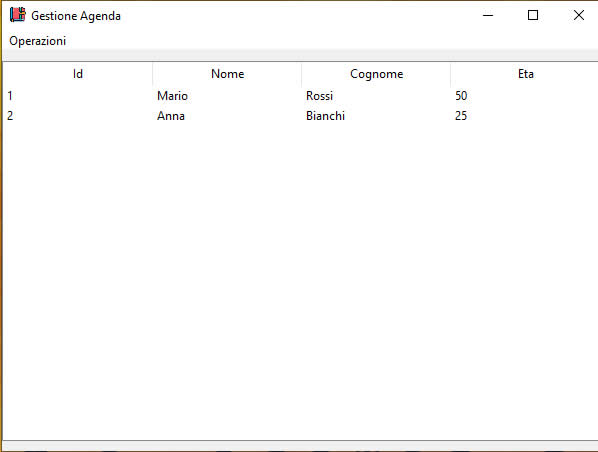598x452 pixels.
Task: Select the Rossi surname cell
Action: point(320,96)
